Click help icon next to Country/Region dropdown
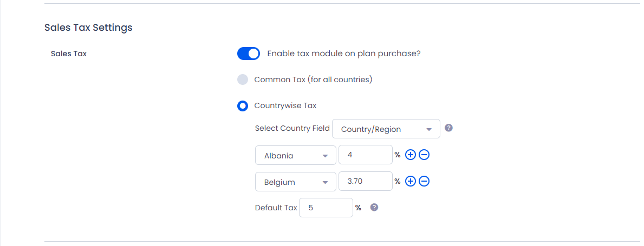 point(449,128)
